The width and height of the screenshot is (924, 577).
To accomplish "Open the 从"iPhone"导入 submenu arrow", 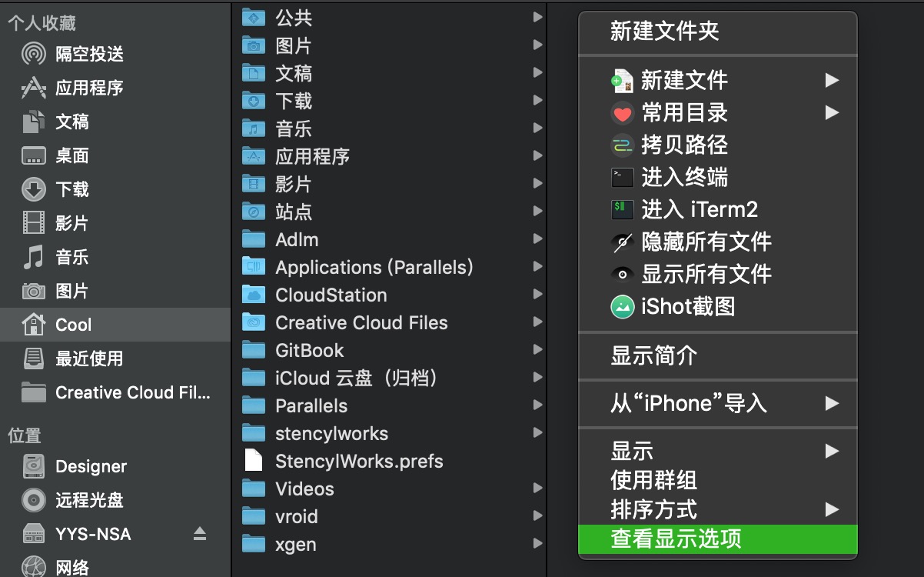I will (831, 403).
